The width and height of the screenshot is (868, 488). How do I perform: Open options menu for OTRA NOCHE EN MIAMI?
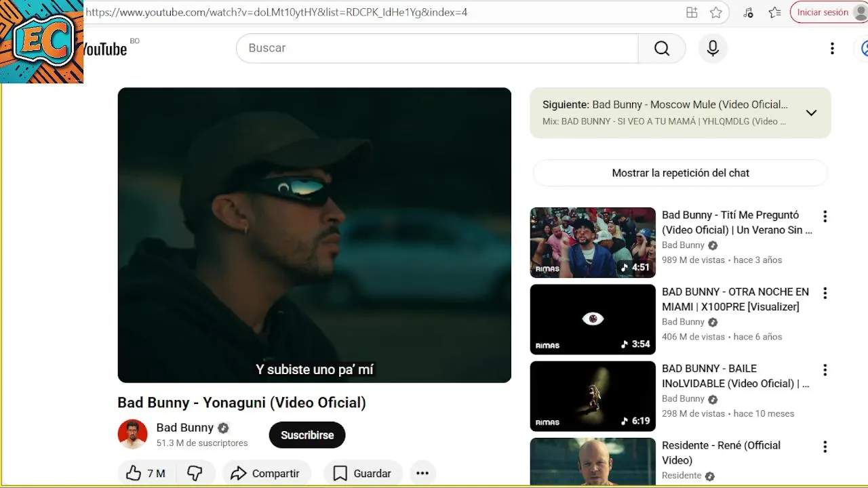(x=825, y=293)
